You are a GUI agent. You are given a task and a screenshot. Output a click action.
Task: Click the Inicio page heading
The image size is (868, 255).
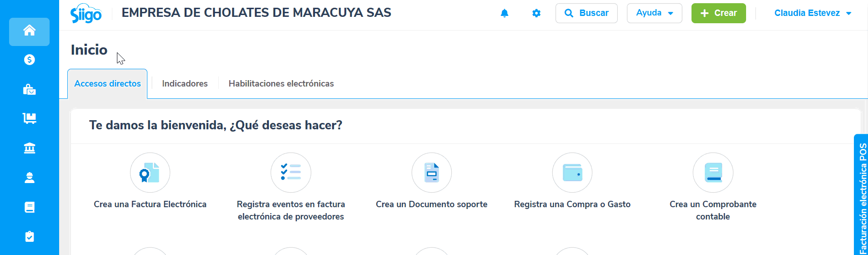pos(89,50)
